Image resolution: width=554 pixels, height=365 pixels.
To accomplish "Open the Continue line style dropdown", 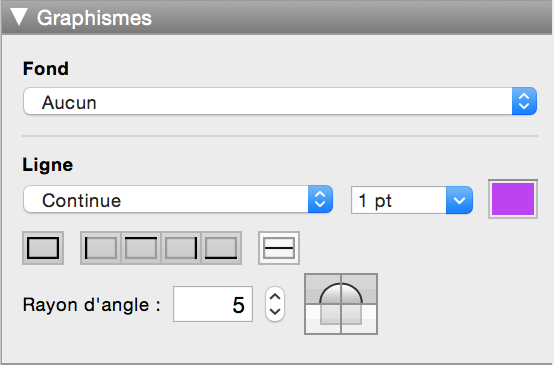I will tap(178, 199).
